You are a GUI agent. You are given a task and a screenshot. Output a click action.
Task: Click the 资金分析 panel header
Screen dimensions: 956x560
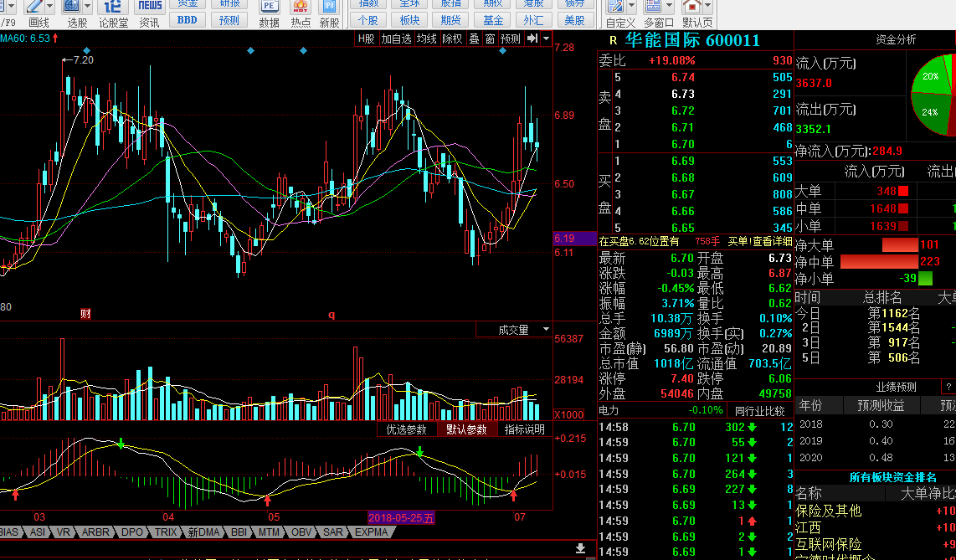[896, 39]
